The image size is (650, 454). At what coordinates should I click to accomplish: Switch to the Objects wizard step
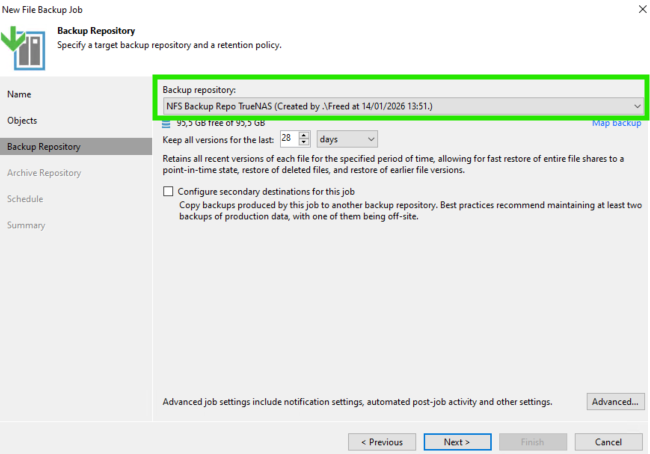tap(22, 120)
